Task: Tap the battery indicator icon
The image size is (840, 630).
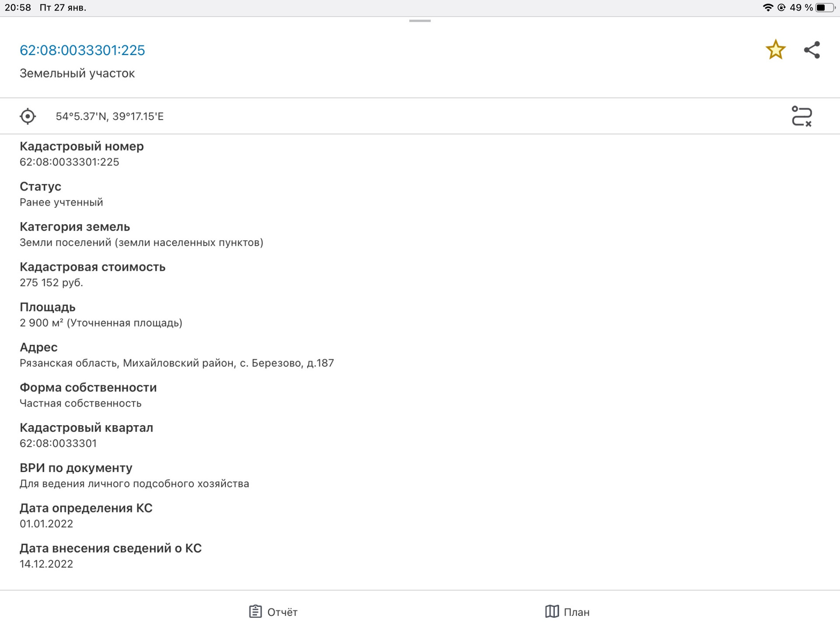Action: (825, 7)
